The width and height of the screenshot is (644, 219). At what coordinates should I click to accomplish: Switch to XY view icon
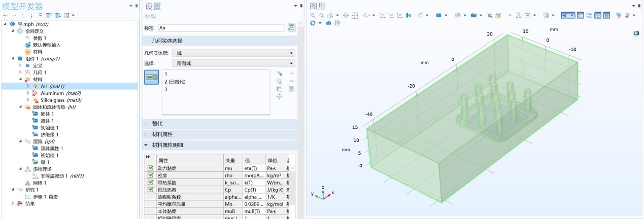pyautogui.click(x=382, y=15)
